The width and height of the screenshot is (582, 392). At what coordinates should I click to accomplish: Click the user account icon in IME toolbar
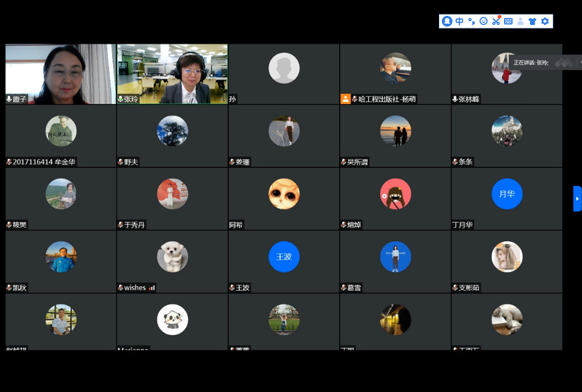pos(520,21)
